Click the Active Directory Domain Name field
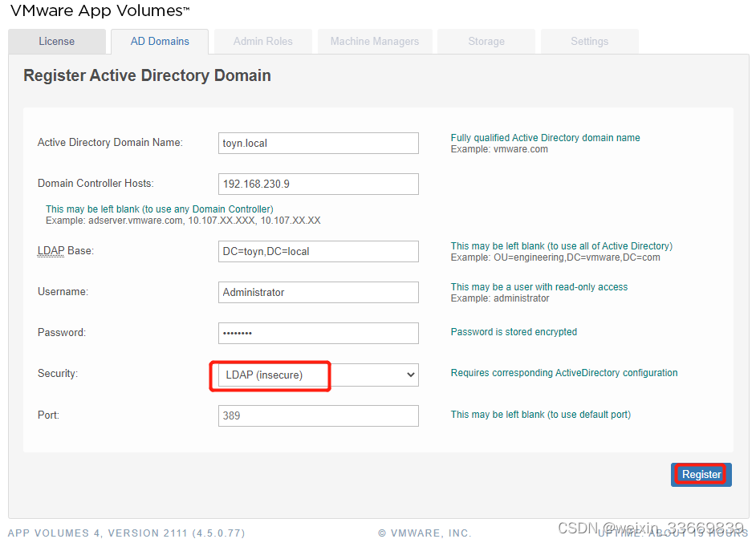This screenshot has height=543, width=756. pos(319,143)
